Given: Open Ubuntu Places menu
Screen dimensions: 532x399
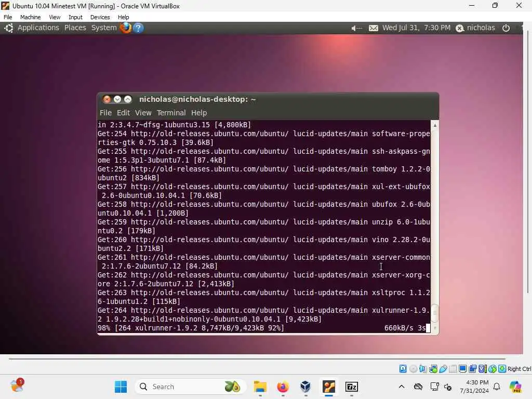Looking at the screenshot, I should click(75, 28).
